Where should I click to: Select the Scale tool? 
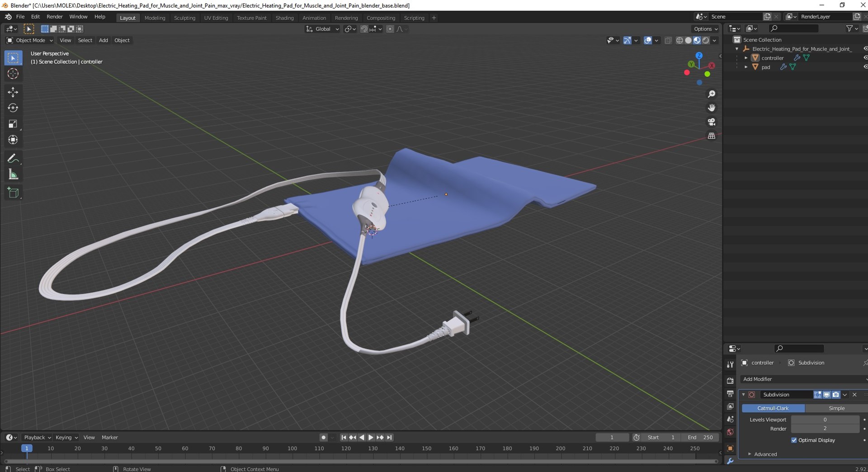(x=13, y=124)
